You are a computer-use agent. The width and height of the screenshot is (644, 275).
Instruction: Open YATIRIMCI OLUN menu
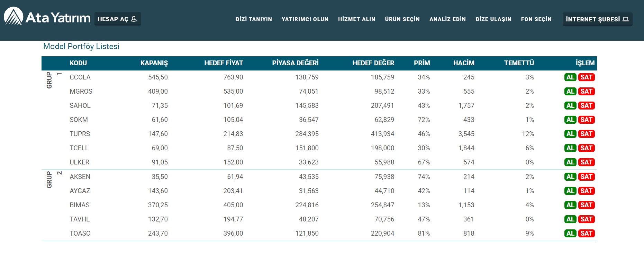point(305,19)
